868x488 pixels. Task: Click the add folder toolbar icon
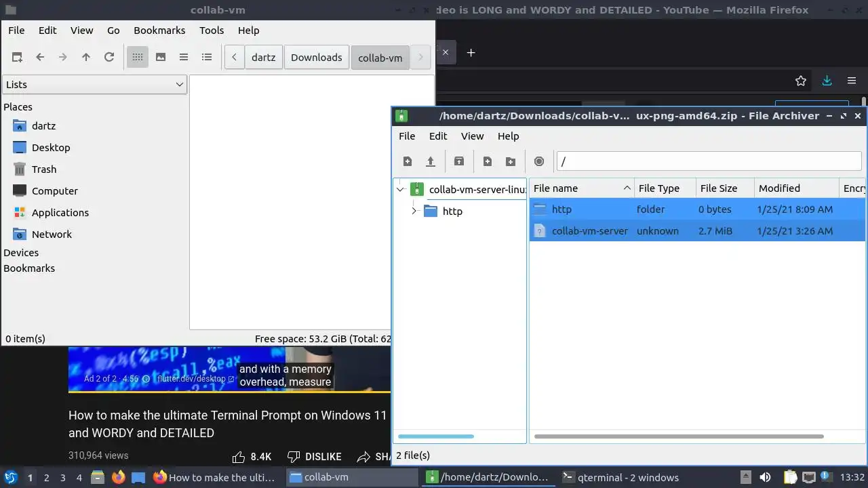click(x=511, y=161)
